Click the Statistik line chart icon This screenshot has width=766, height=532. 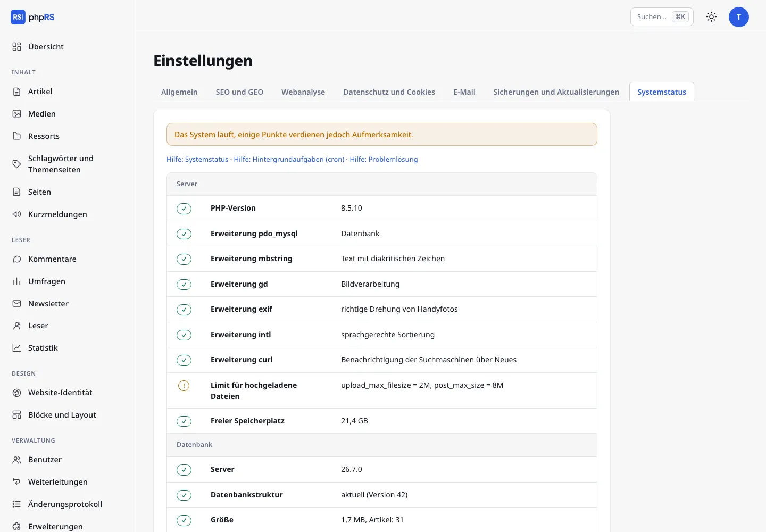tap(17, 348)
